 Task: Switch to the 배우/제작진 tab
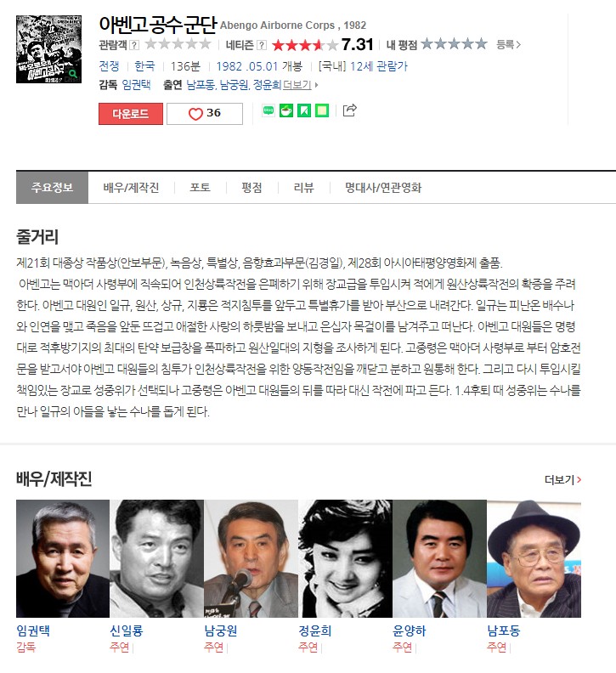(x=131, y=188)
